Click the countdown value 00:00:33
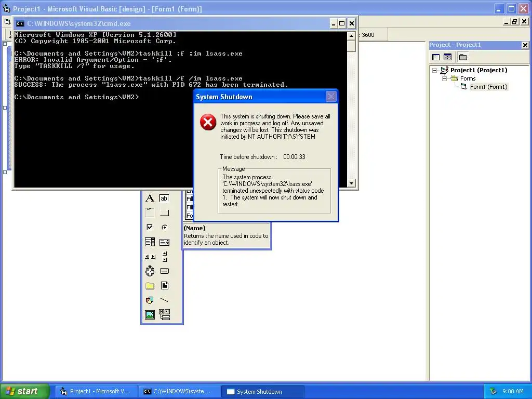The height and width of the screenshot is (399, 532). (x=294, y=157)
